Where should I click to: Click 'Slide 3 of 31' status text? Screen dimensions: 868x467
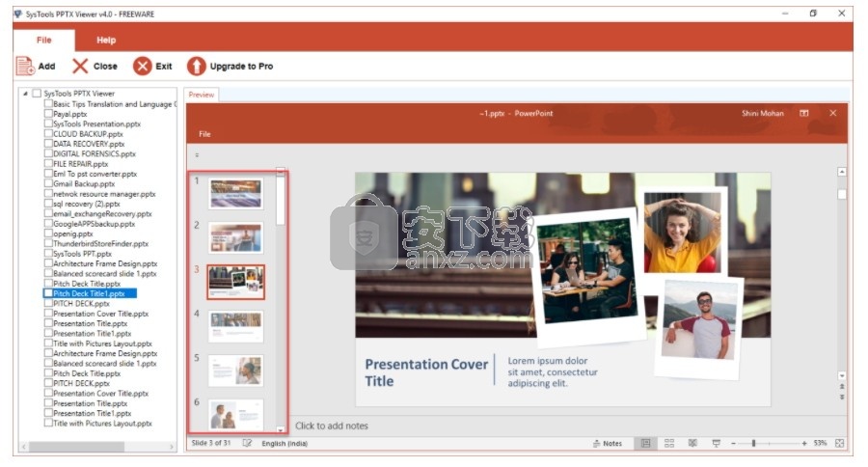click(211, 443)
